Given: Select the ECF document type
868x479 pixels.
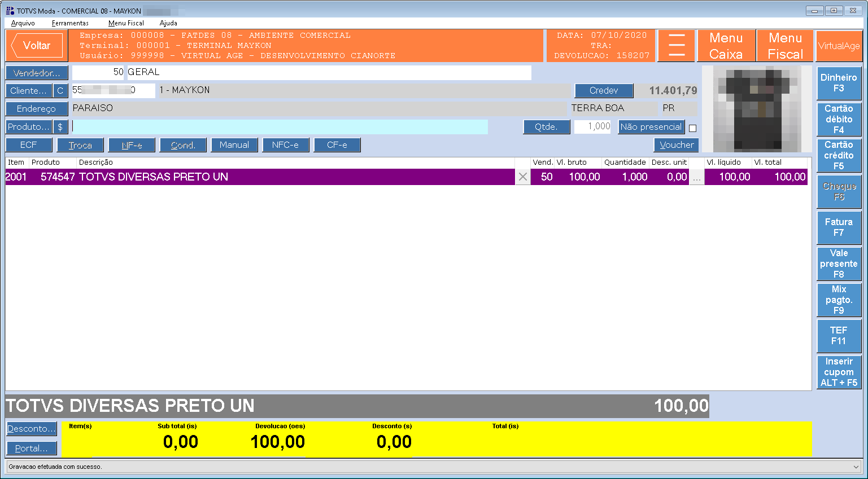Looking at the screenshot, I should pyautogui.click(x=29, y=145).
